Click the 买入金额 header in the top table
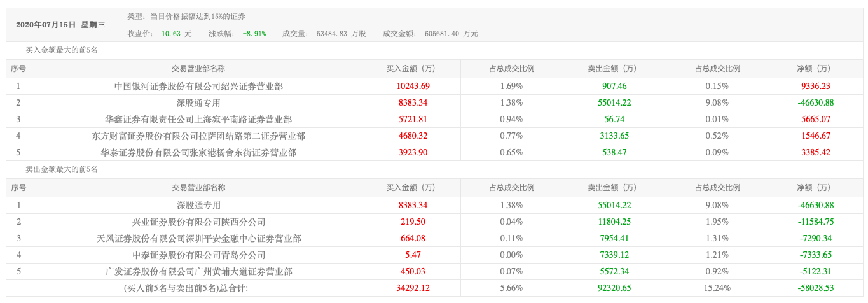This screenshot has width=868, height=303. pyautogui.click(x=413, y=69)
